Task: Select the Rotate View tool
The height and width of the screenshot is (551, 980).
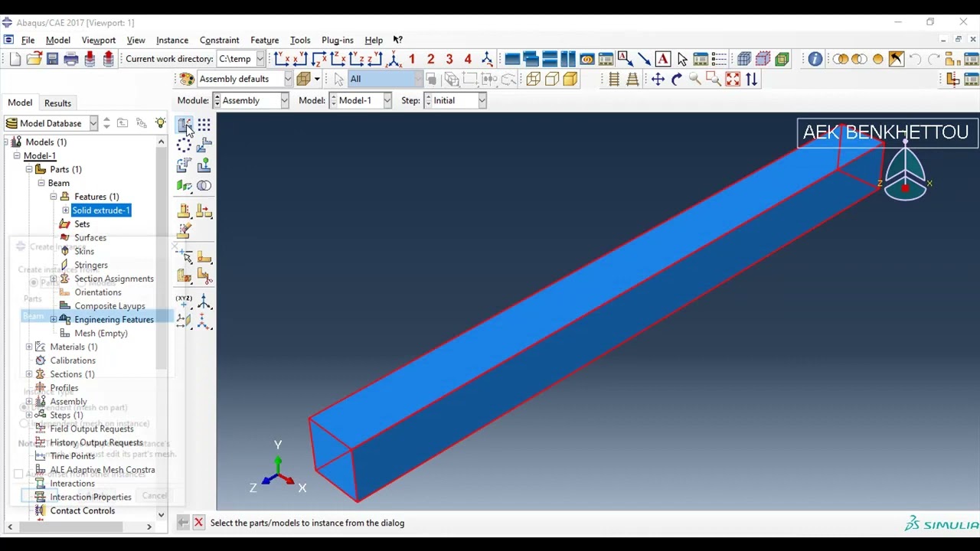Action: (x=677, y=79)
